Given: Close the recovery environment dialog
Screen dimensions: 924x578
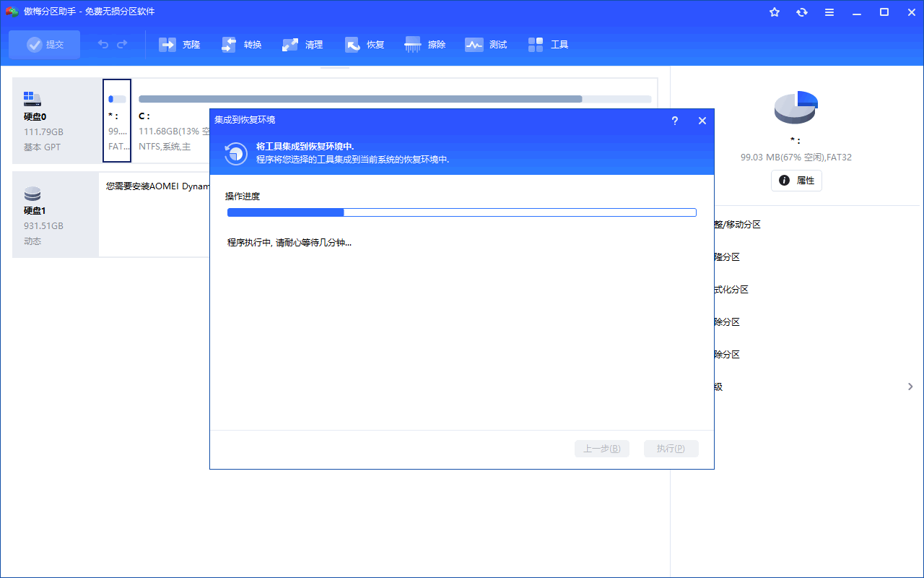Looking at the screenshot, I should tap(702, 121).
